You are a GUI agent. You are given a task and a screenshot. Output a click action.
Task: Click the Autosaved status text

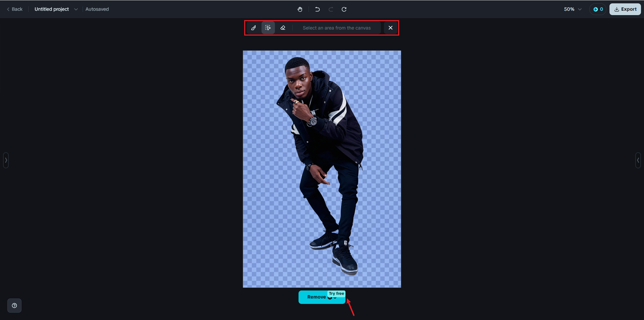[x=97, y=9]
